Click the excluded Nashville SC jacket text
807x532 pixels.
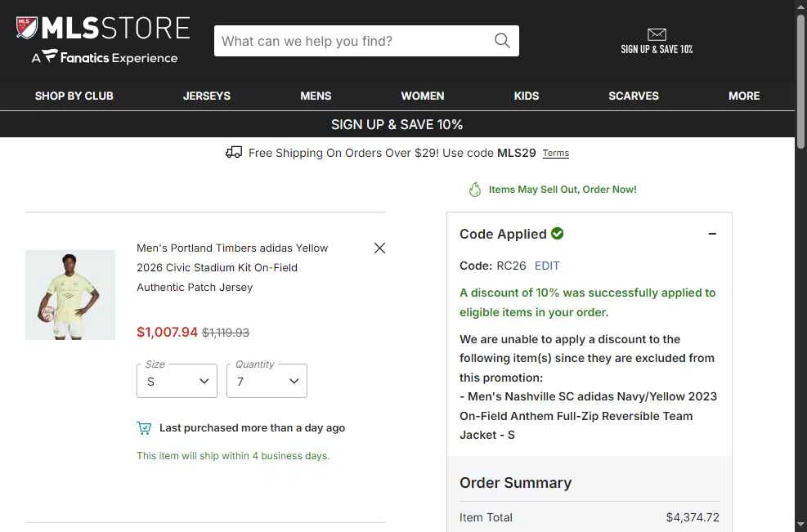(588, 416)
